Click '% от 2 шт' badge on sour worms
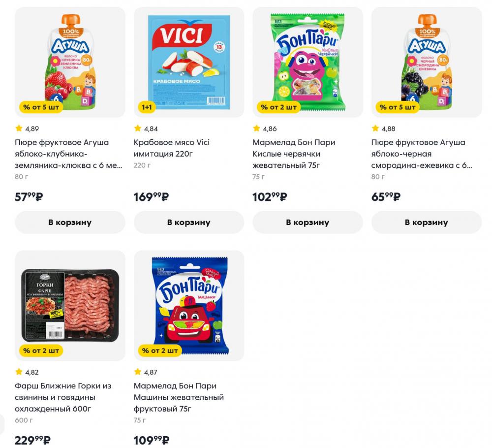Viewport: 492px width, 448px height. point(279,107)
